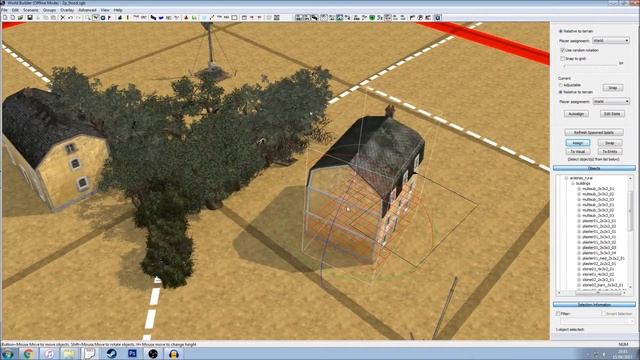
Task: Click the Swap button
Action: coord(610,143)
